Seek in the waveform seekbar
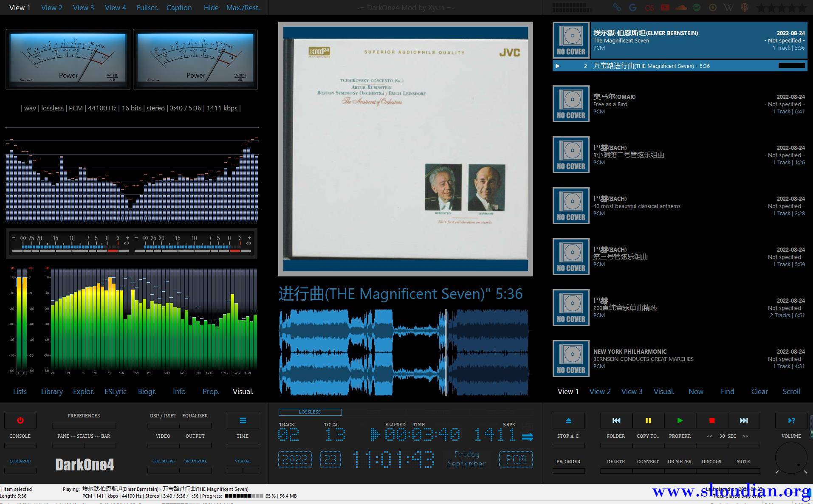Screen dimensions: 813x504 (404, 352)
